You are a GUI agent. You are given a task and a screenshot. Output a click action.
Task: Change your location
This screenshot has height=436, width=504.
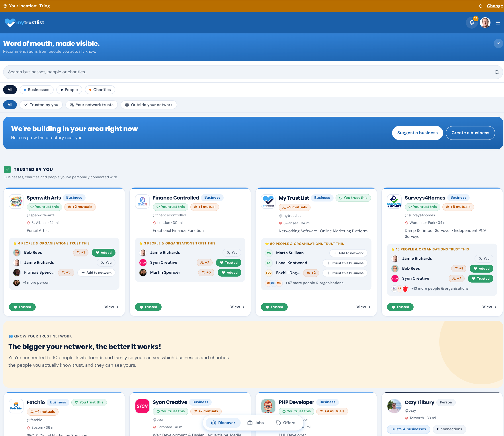[495, 6]
